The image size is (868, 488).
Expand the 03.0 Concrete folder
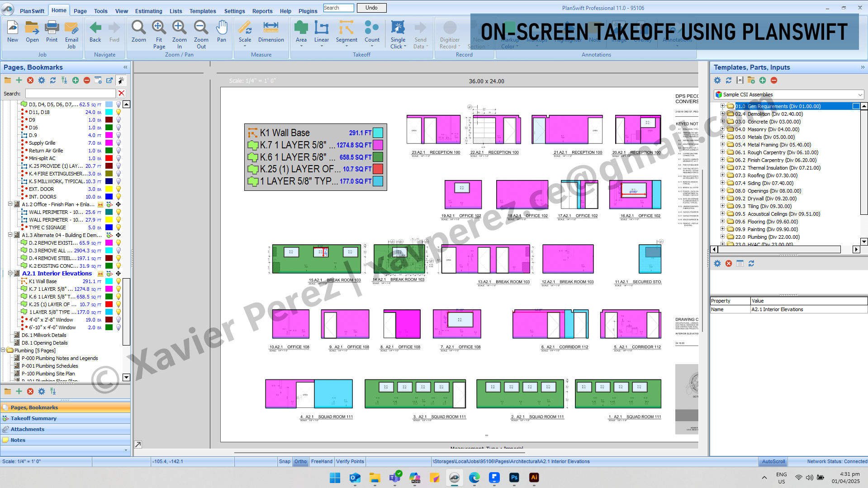(x=722, y=122)
